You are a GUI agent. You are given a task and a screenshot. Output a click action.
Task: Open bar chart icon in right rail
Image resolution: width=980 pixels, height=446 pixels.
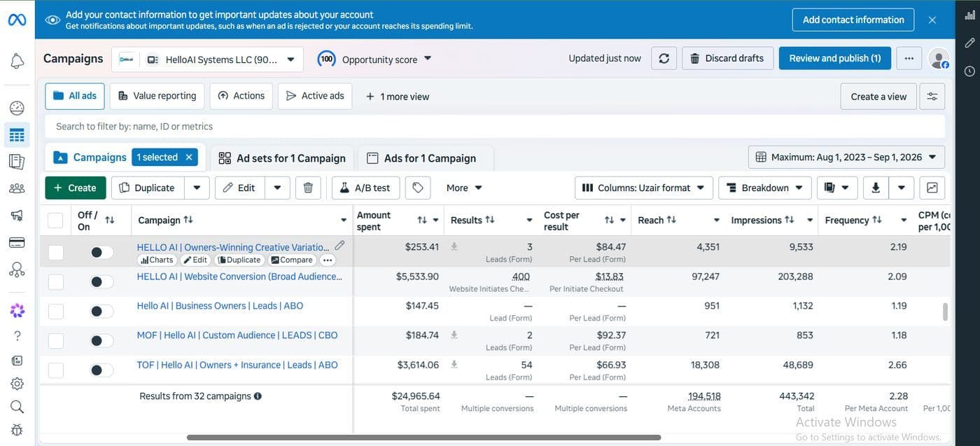969,15
